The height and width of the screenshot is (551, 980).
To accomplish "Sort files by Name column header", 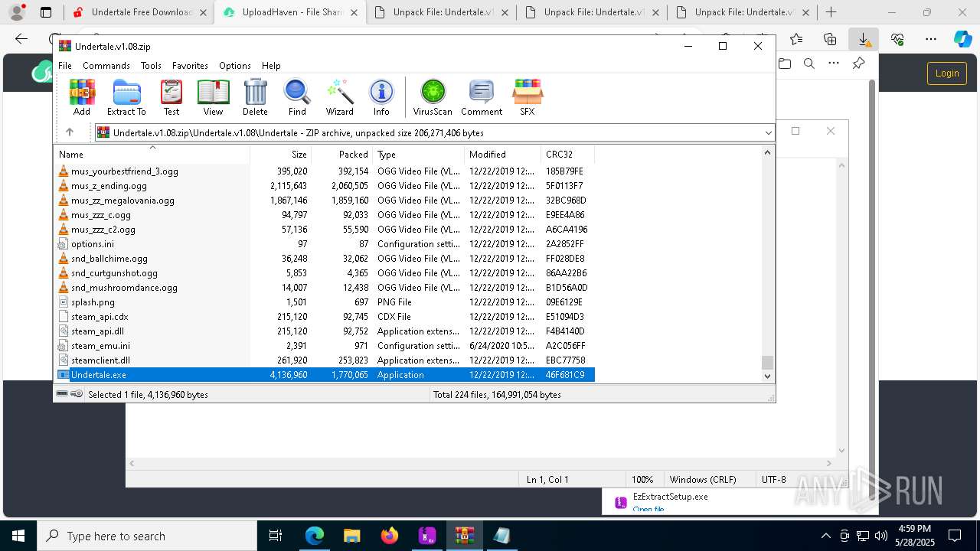I will (x=152, y=155).
